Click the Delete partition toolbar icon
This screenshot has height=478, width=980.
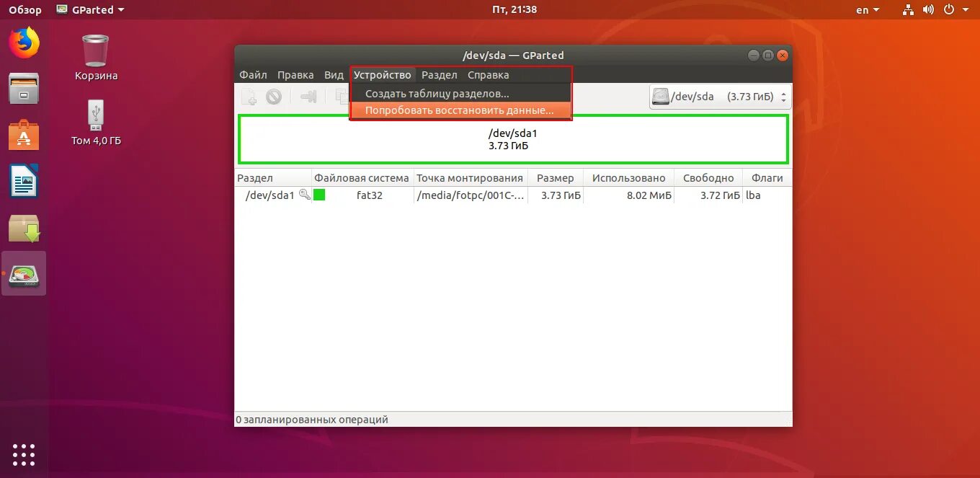(x=273, y=97)
